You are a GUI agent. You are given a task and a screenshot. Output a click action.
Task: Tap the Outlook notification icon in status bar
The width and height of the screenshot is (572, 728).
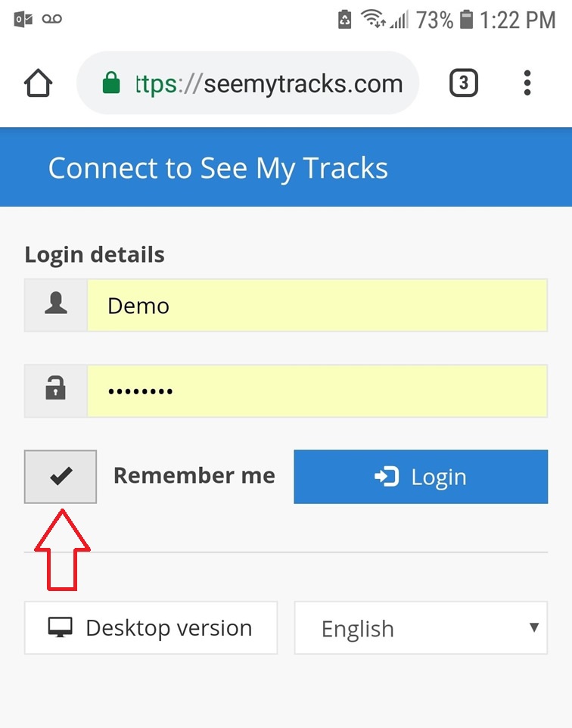tap(23, 20)
